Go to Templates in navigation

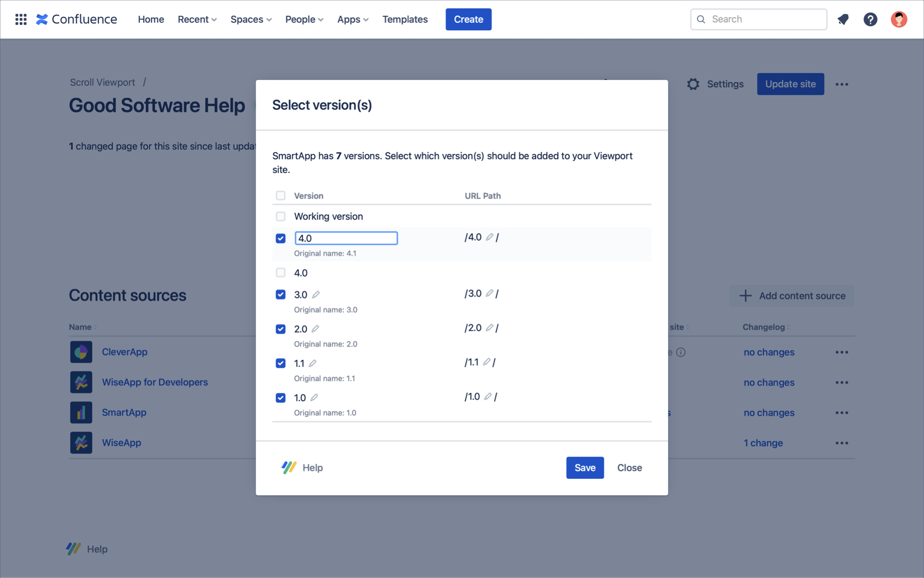point(405,19)
